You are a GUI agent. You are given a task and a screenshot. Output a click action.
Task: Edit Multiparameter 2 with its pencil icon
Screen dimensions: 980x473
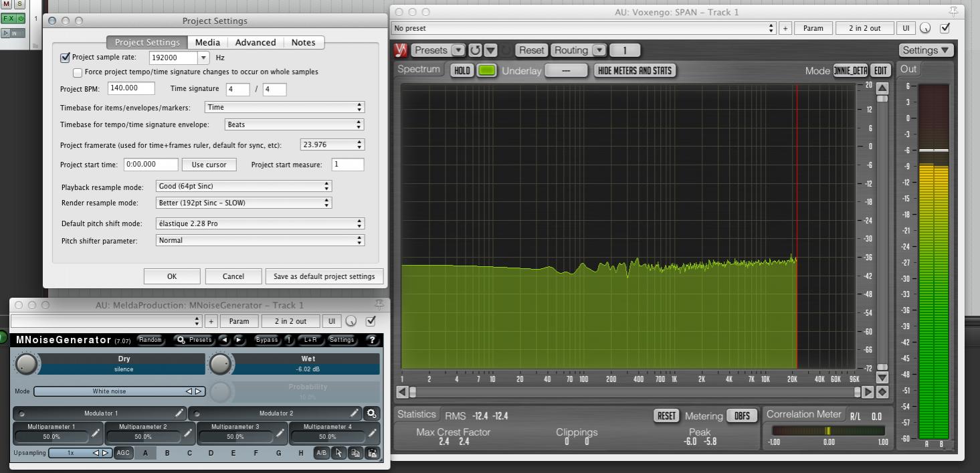(x=188, y=434)
